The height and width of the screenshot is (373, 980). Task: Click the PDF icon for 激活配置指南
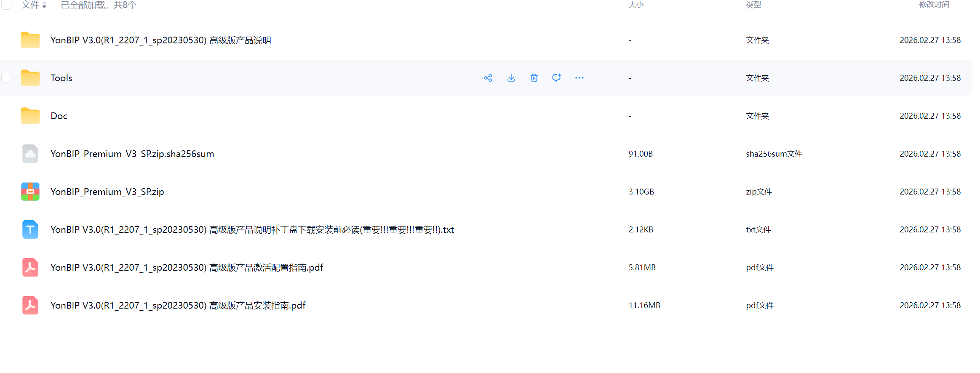tap(30, 267)
